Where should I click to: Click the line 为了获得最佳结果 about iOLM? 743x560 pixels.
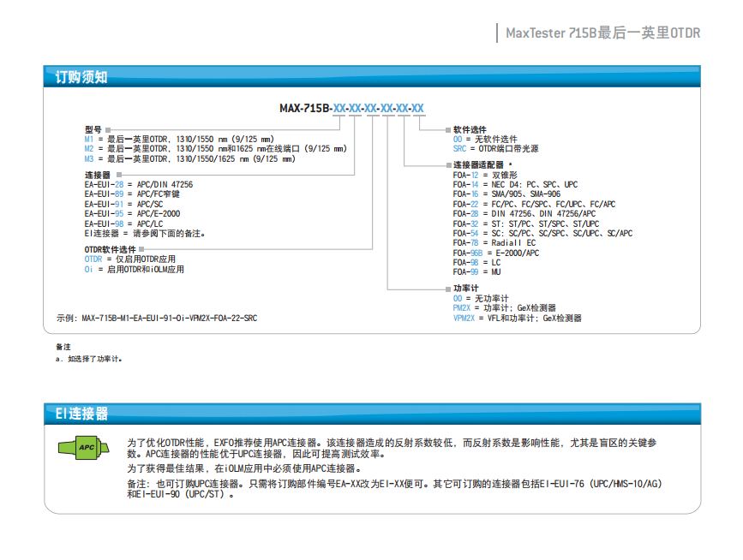(243, 468)
